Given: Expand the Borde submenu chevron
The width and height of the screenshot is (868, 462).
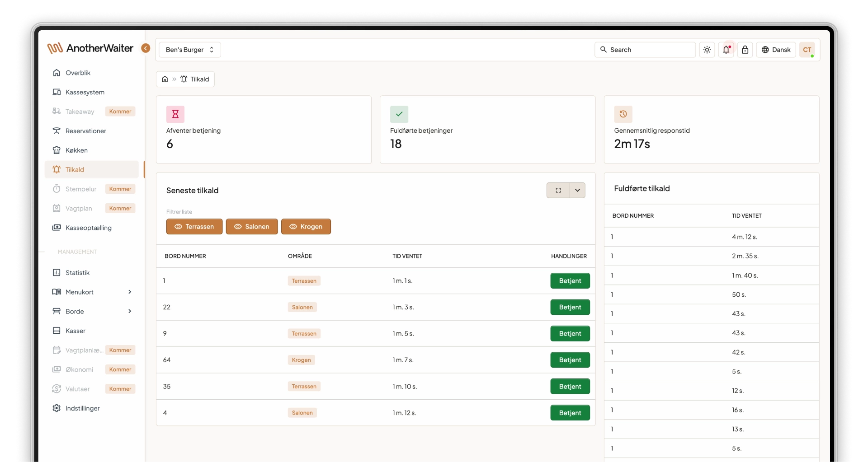Looking at the screenshot, I should pyautogui.click(x=130, y=312).
